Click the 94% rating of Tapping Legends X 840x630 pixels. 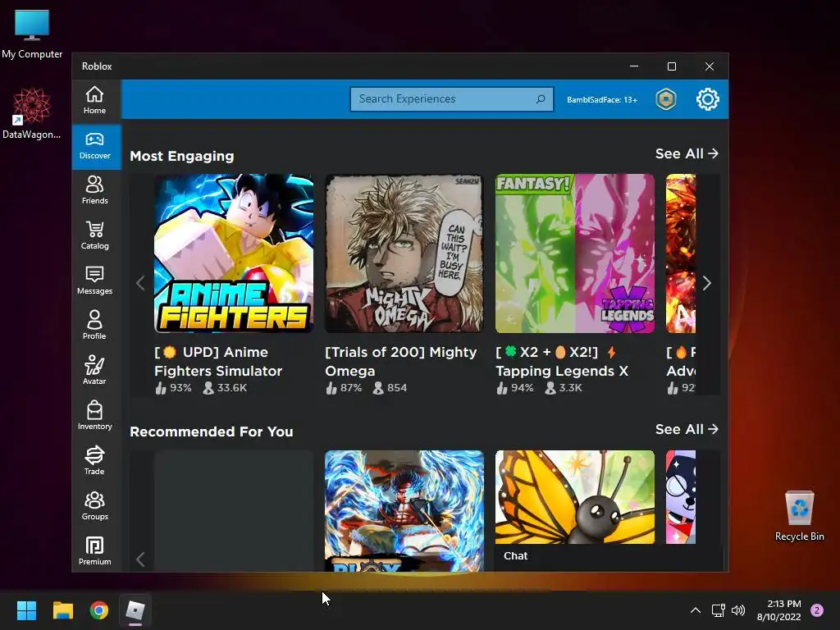pyautogui.click(x=515, y=388)
